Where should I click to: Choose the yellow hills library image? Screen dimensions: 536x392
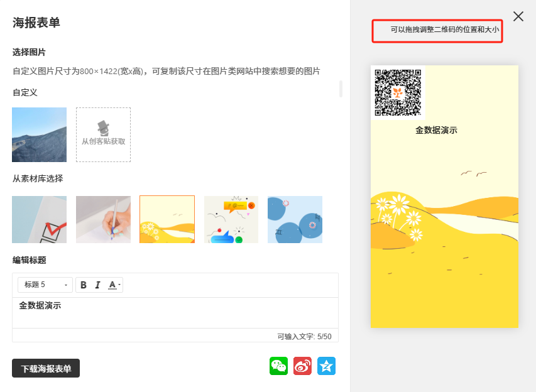point(167,219)
